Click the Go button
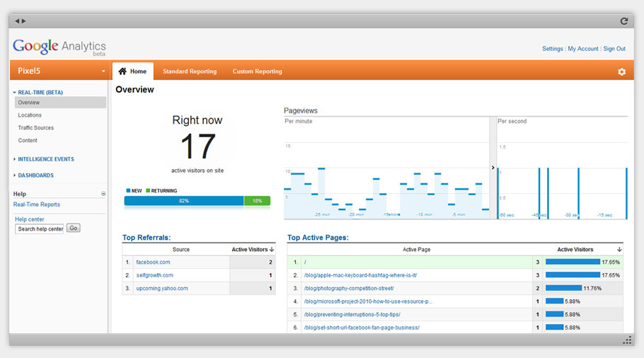The image size is (644, 358). [73, 229]
